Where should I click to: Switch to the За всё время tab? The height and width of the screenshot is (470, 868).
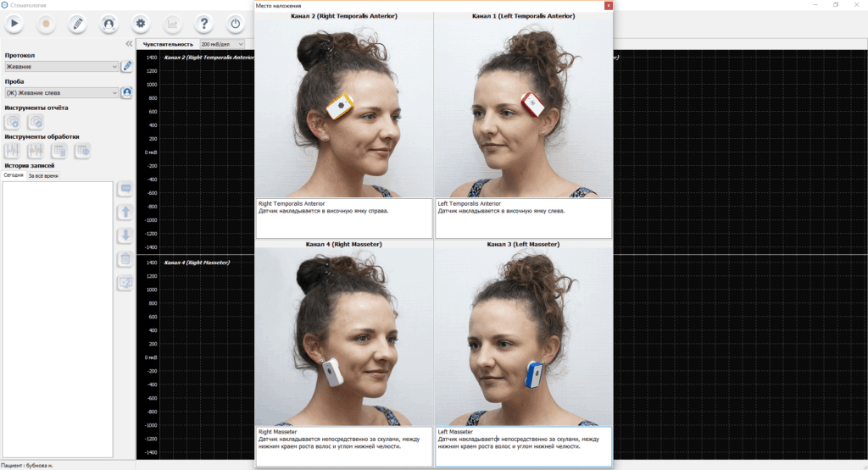(43, 176)
